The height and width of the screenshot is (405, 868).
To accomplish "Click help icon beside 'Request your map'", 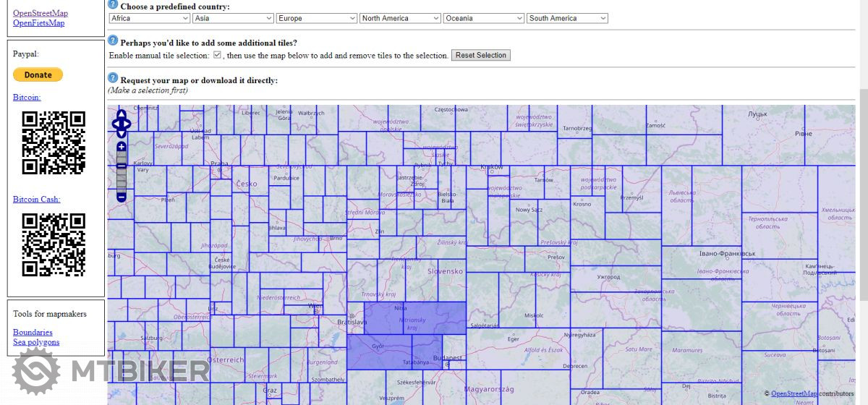I will [x=113, y=78].
